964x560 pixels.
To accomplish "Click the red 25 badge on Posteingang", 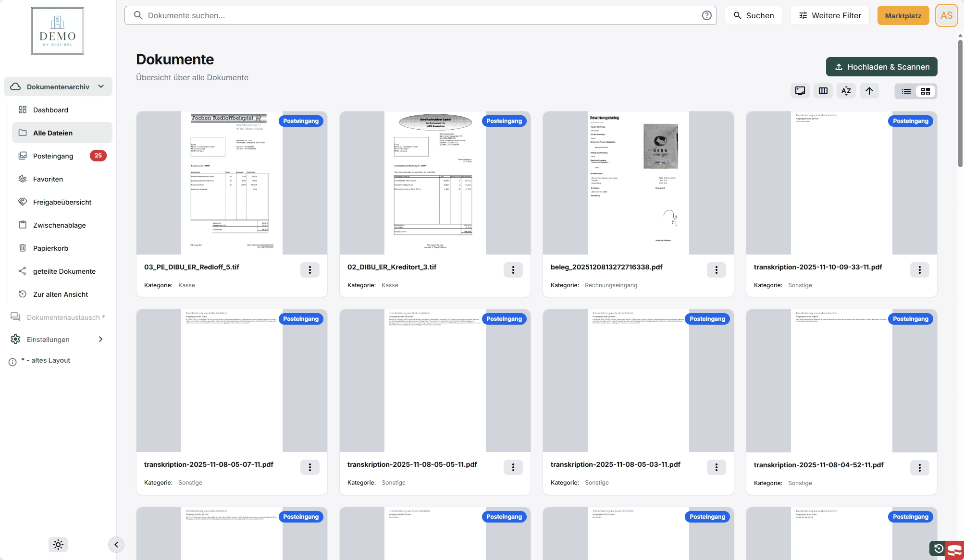I will [98, 156].
